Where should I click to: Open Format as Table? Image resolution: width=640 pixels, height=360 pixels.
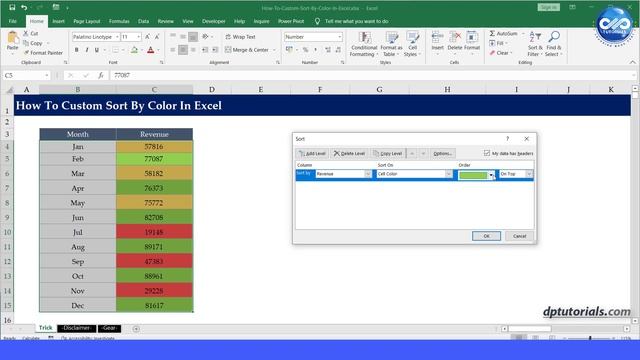(x=391, y=44)
